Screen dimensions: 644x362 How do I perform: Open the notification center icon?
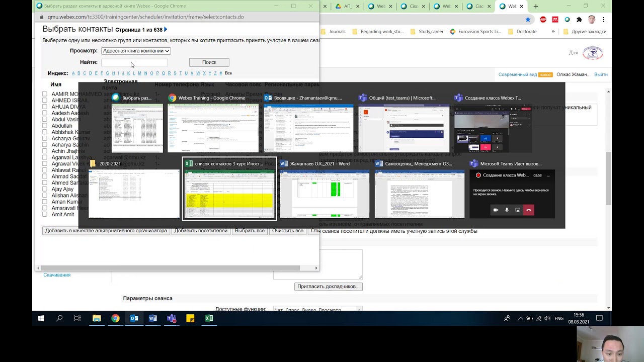point(599,318)
